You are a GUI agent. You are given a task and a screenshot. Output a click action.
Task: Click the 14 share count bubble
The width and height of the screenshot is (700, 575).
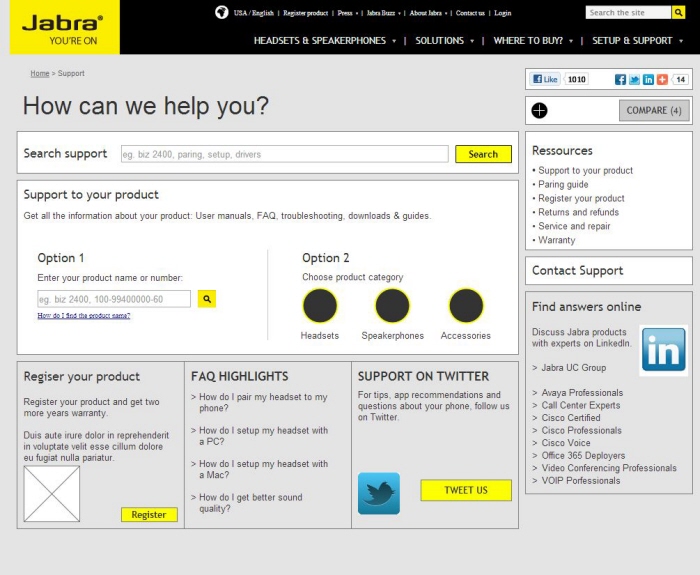[680, 79]
